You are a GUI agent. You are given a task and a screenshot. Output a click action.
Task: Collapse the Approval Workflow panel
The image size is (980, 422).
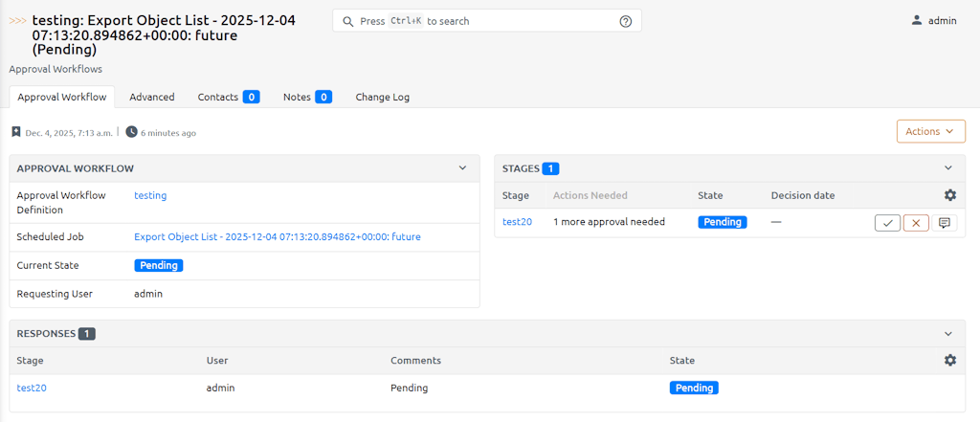[x=462, y=168]
